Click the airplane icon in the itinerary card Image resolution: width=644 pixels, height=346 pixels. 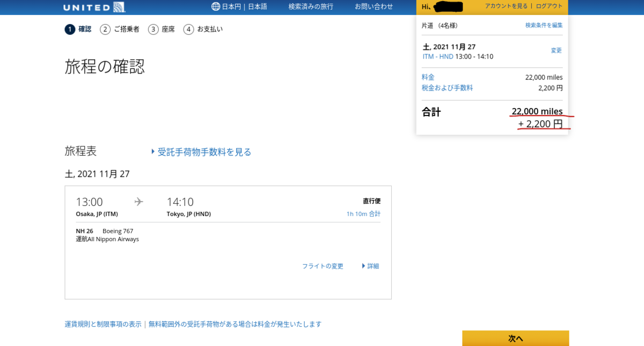coord(138,201)
